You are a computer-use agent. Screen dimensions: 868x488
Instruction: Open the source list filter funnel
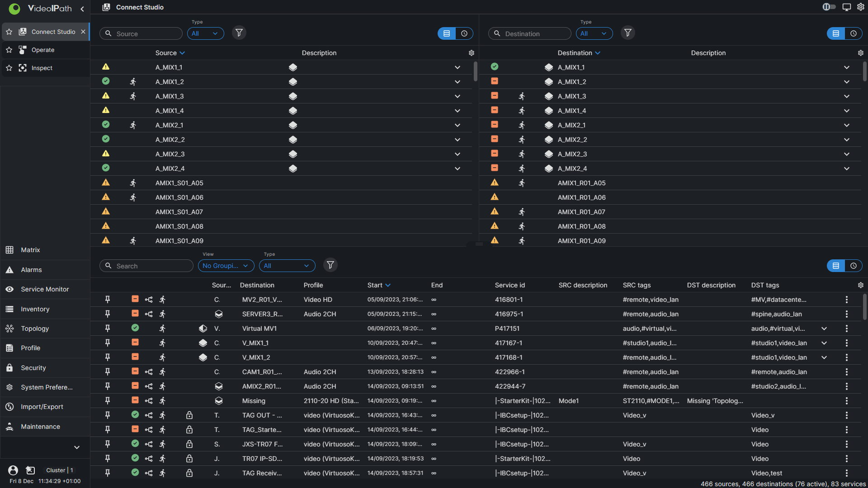(x=239, y=33)
